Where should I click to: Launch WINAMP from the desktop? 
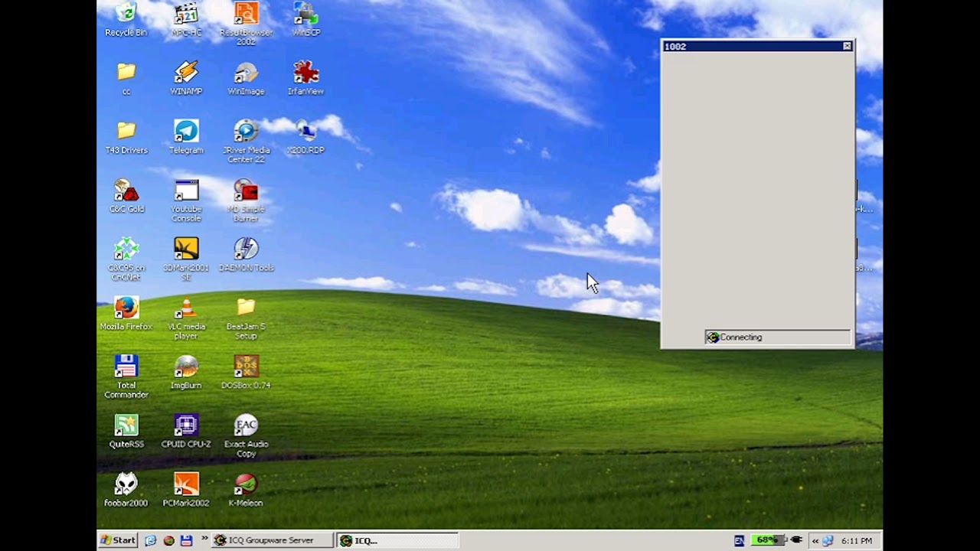point(186,78)
